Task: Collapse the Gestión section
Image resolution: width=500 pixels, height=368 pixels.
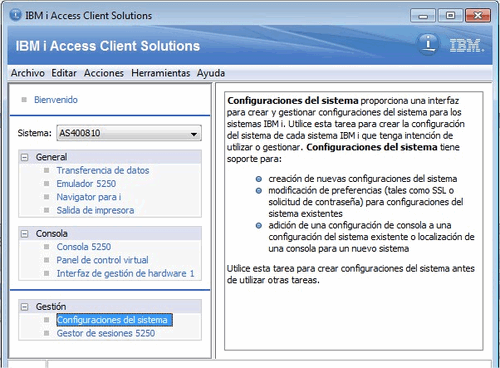Action: point(25,307)
